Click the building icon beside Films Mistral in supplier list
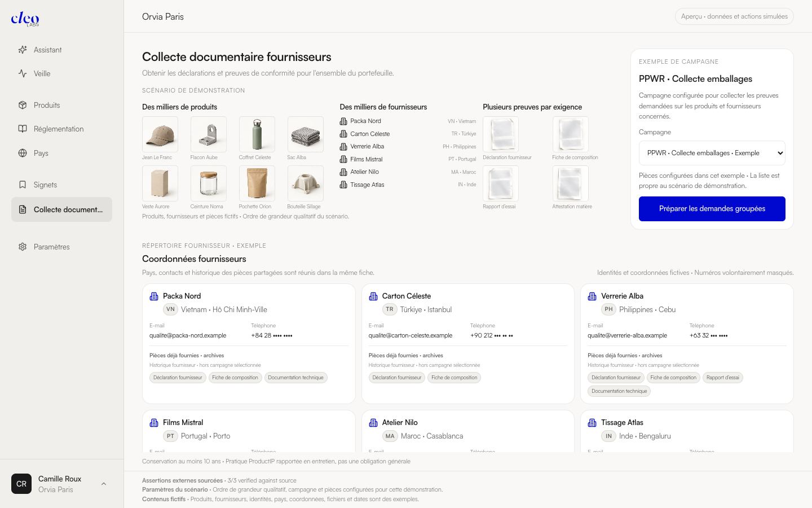Image resolution: width=812 pixels, height=508 pixels. coord(343,159)
